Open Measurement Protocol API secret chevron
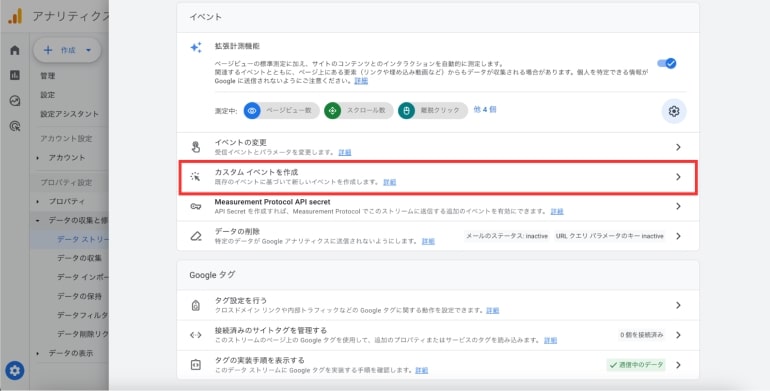 (678, 206)
